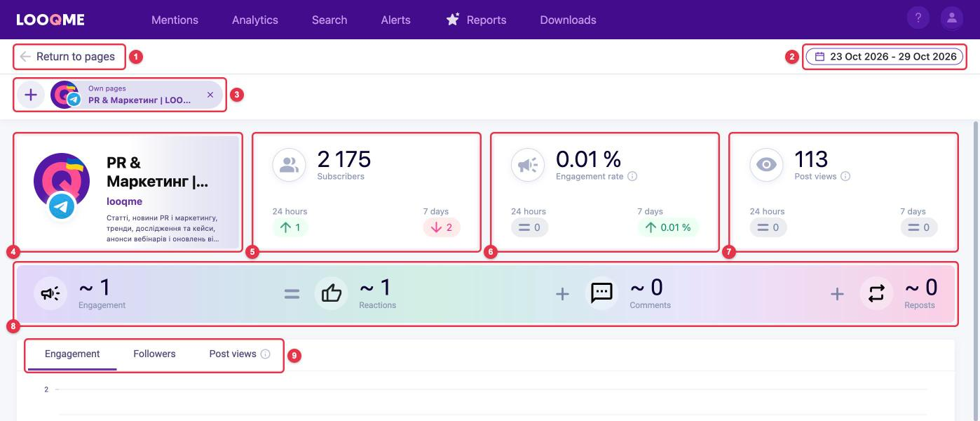
Task: Show the Post views card info icon
Action: (x=845, y=177)
